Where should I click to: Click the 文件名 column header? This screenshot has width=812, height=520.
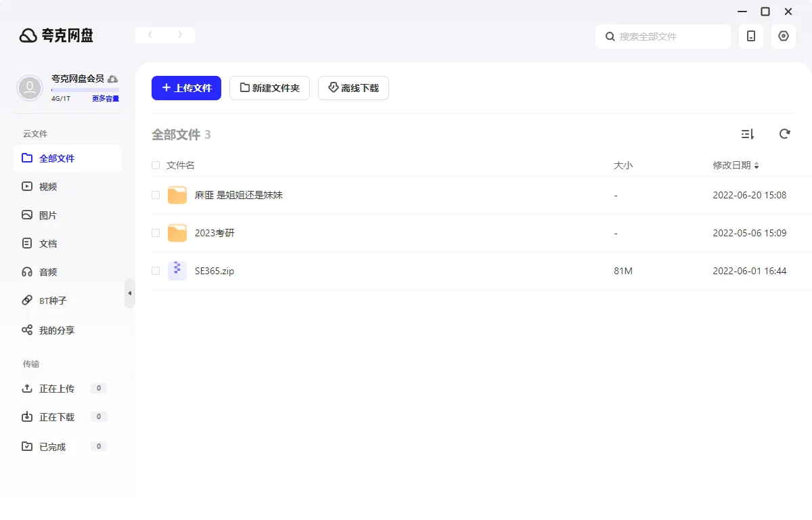click(x=181, y=165)
